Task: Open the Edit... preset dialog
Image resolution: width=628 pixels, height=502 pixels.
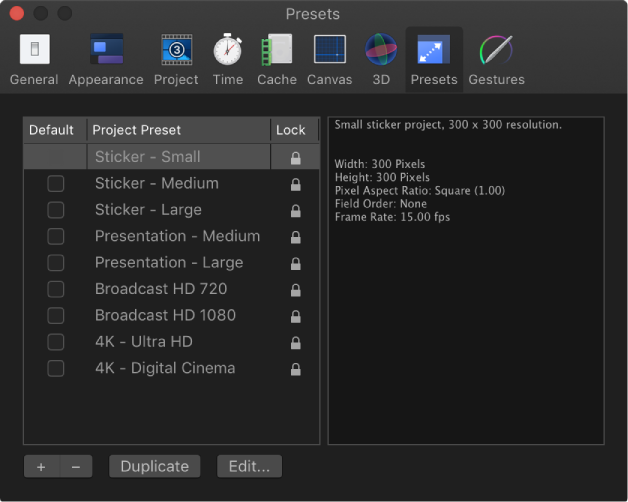Action: 250,467
